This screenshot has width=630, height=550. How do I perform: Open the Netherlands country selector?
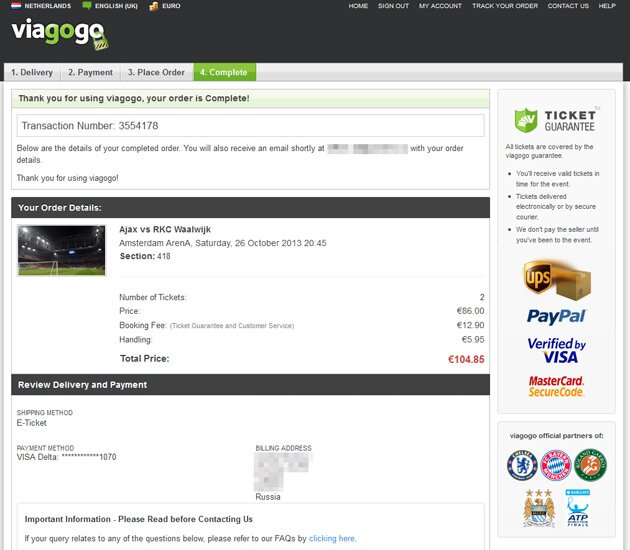tap(46, 6)
